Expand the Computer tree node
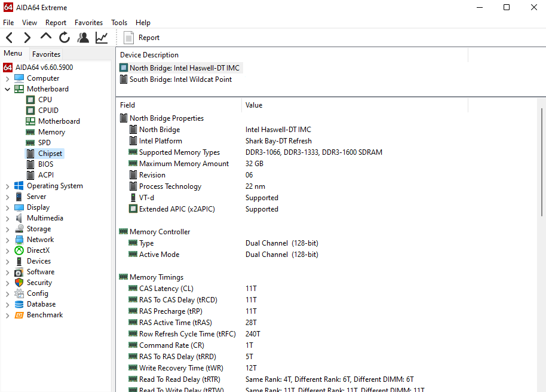 pyautogui.click(x=7, y=79)
